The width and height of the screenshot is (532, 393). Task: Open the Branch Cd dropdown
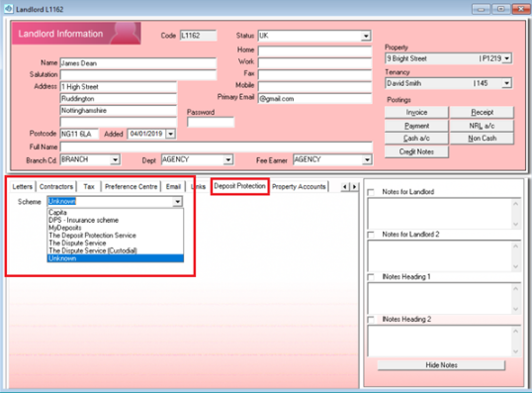(x=116, y=159)
